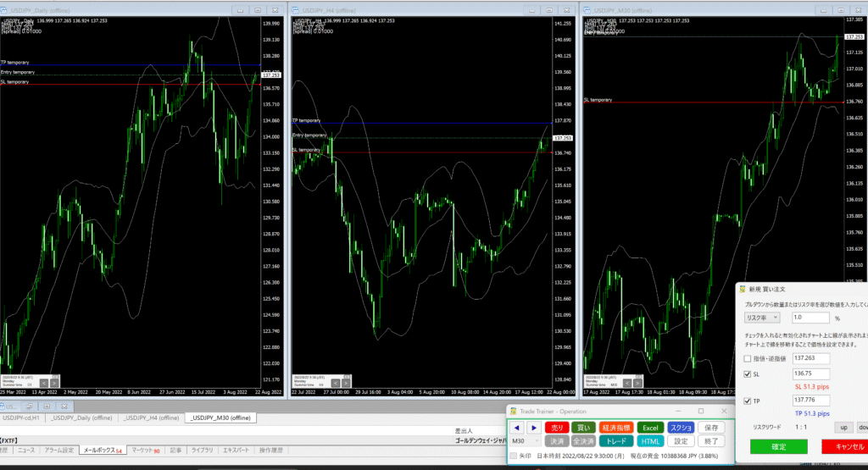
Task: Click the トレード button
Action: tap(616, 441)
